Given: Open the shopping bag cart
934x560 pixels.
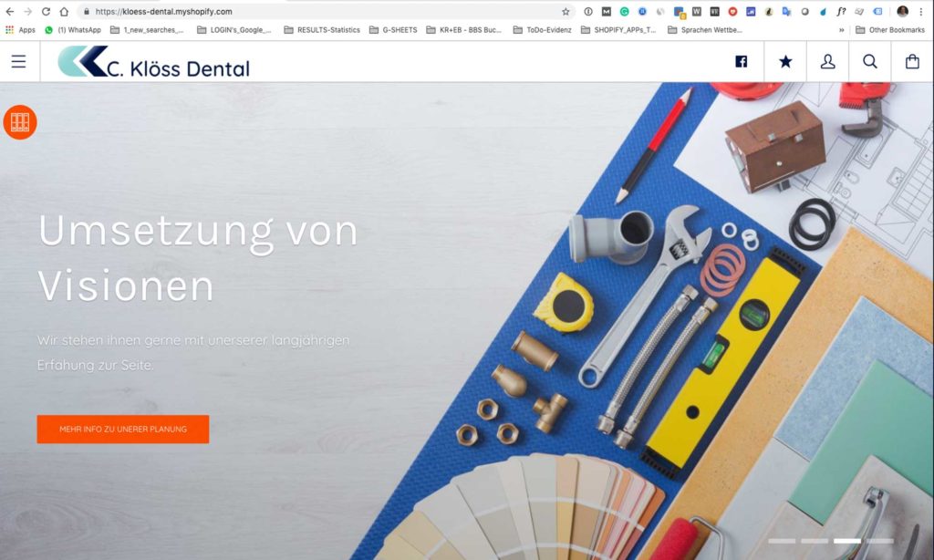Looking at the screenshot, I should click(912, 61).
